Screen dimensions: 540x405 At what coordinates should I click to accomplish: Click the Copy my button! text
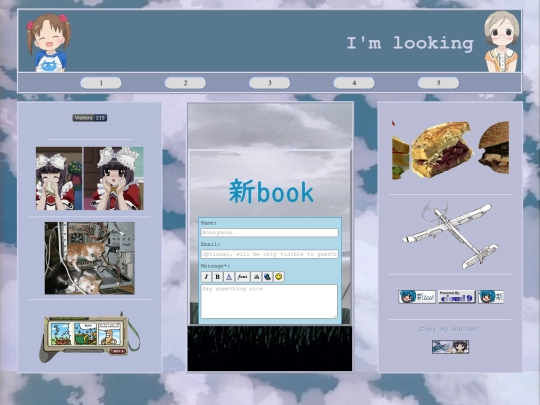click(450, 329)
